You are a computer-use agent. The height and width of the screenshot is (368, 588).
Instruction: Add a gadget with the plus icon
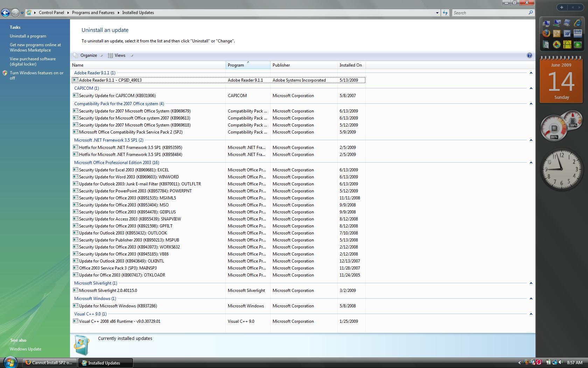[561, 7]
